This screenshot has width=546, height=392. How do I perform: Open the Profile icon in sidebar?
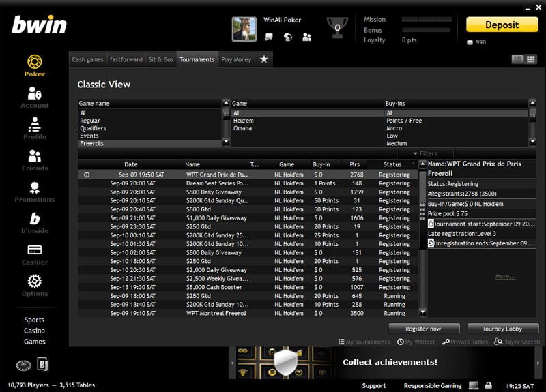coord(35,125)
